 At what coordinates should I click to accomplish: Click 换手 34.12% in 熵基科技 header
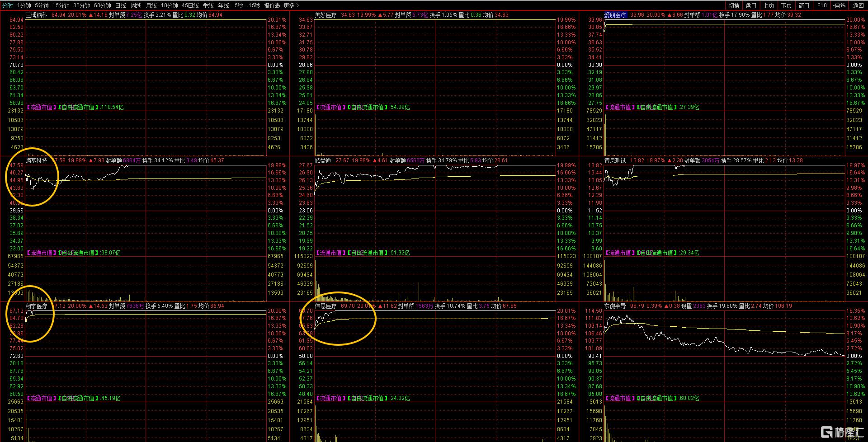(157, 160)
